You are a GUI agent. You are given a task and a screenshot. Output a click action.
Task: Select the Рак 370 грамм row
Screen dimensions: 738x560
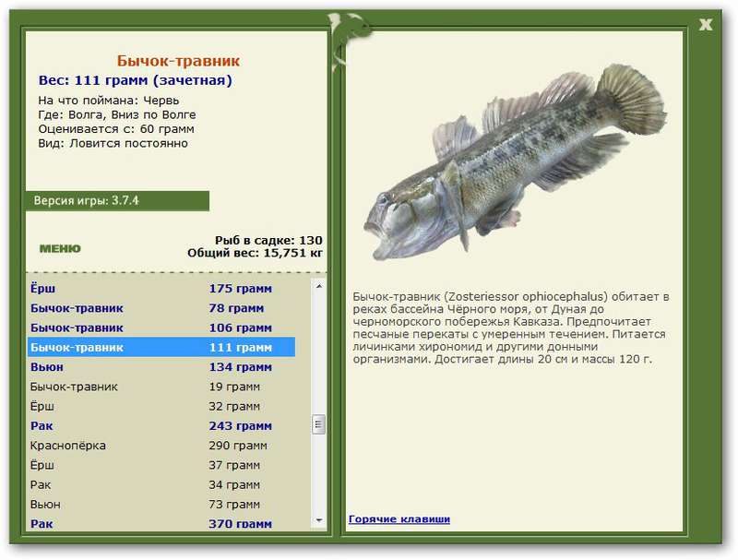[161, 523]
